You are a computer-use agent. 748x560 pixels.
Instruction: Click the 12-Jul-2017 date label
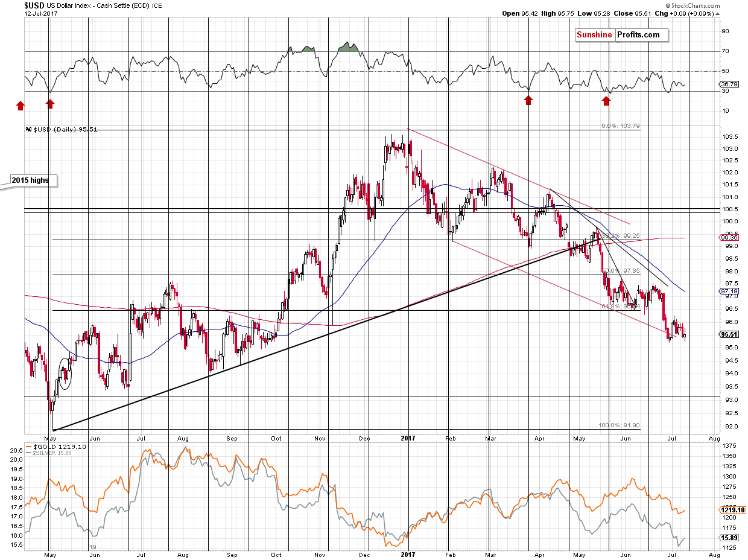(x=40, y=14)
